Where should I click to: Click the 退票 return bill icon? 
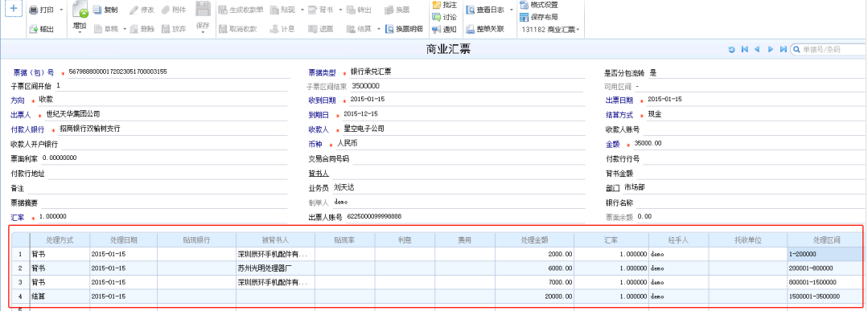313,29
